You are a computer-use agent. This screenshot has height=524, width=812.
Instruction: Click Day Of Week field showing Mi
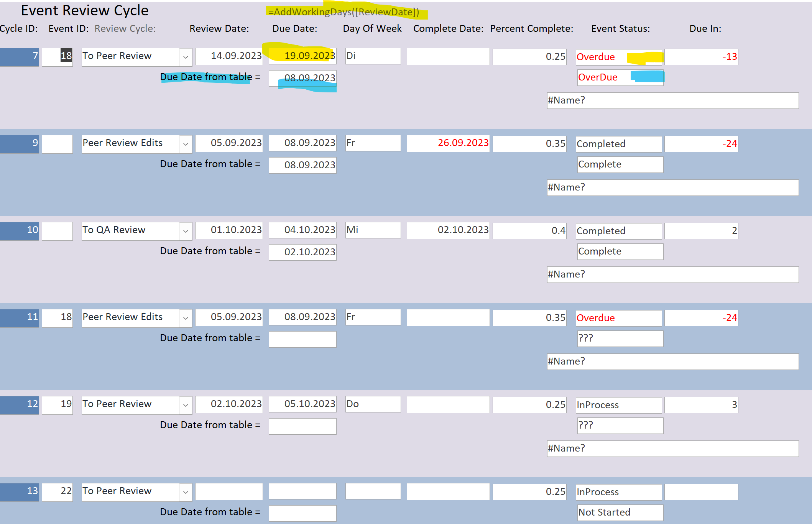(x=373, y=230)
